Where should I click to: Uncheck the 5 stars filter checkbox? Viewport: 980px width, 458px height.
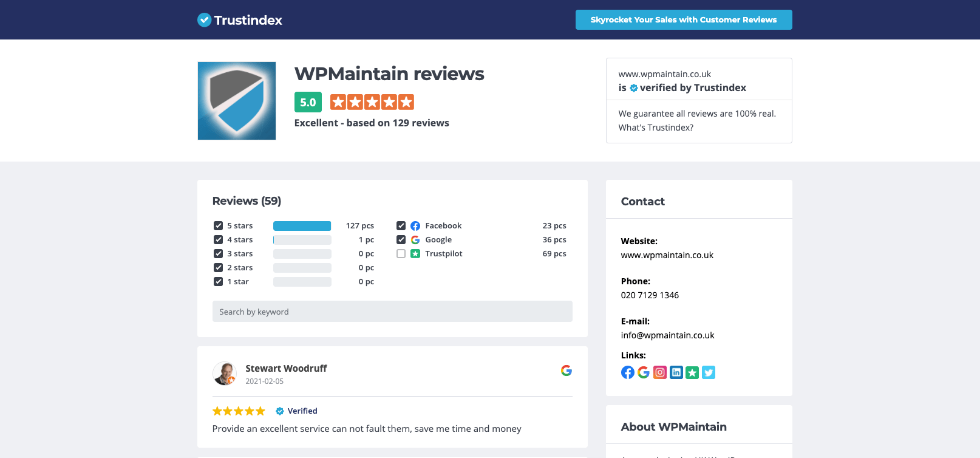pyautogui.click(x=219, y=226)
